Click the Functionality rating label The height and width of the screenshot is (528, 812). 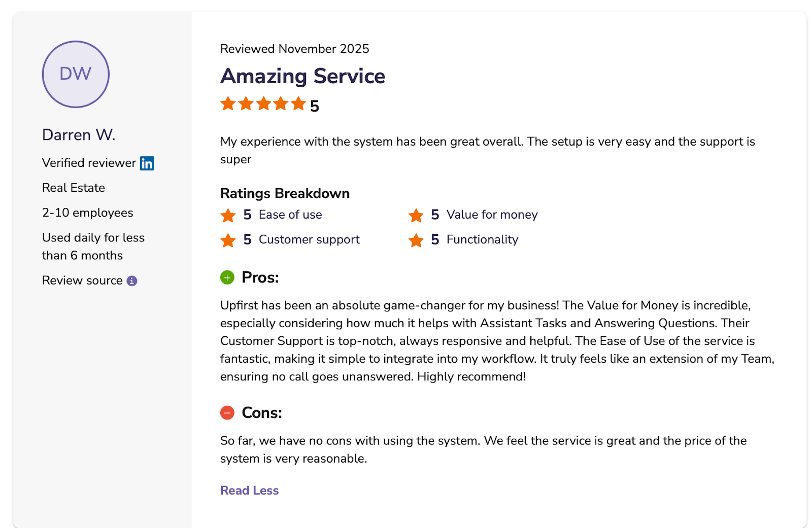tap(482, 239)
